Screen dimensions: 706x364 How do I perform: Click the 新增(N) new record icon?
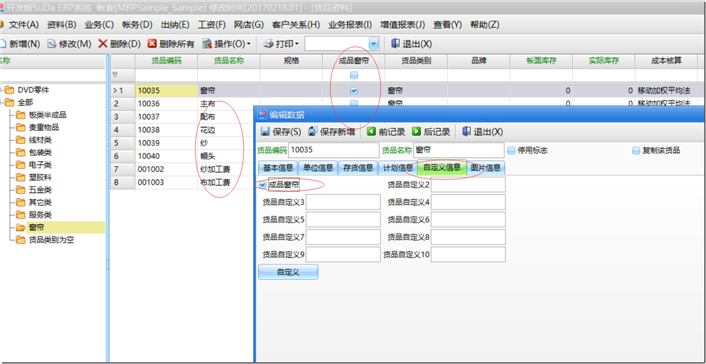[x=3, y=44]
